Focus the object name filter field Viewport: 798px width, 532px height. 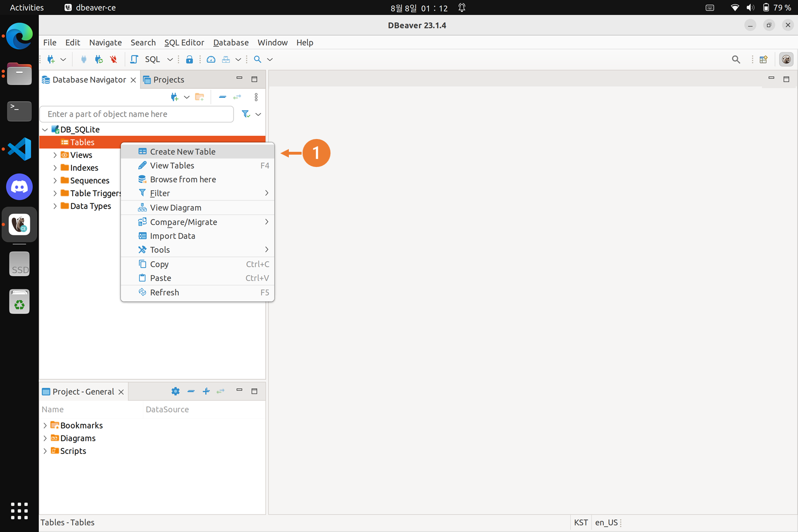pos(137,114)
